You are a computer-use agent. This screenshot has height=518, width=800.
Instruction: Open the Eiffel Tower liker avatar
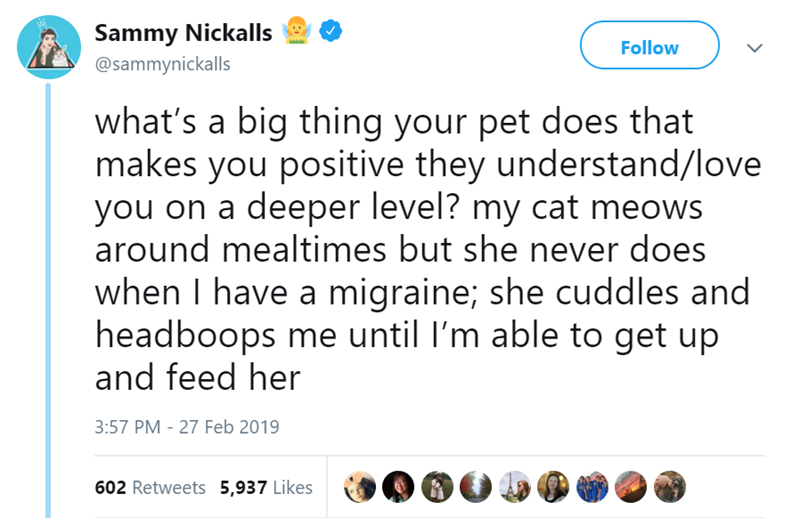tap(513, 487)
